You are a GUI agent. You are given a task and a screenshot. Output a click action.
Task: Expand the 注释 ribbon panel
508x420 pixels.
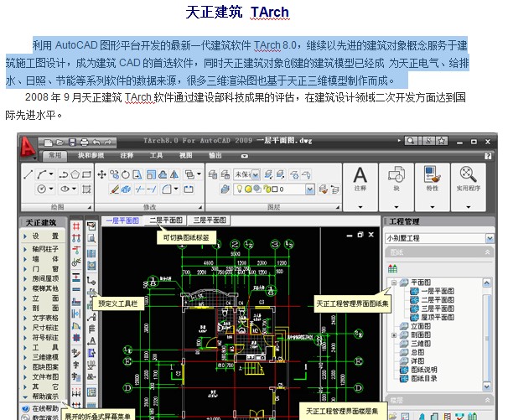(360, 207)
